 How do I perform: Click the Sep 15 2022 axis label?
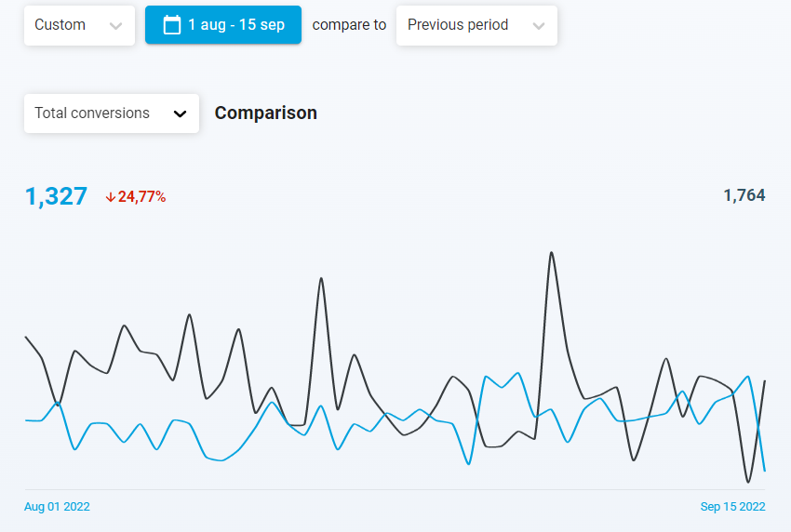click(x=732, y=507)
